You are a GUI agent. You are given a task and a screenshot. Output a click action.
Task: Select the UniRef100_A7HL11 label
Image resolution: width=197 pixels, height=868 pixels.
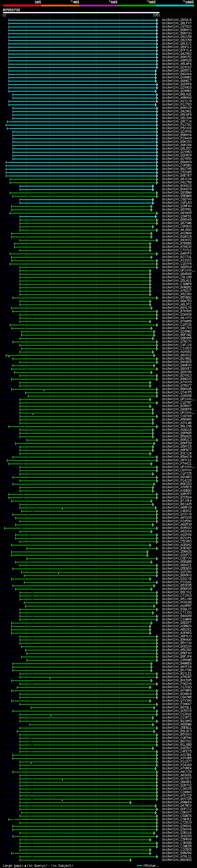[177, 857]
